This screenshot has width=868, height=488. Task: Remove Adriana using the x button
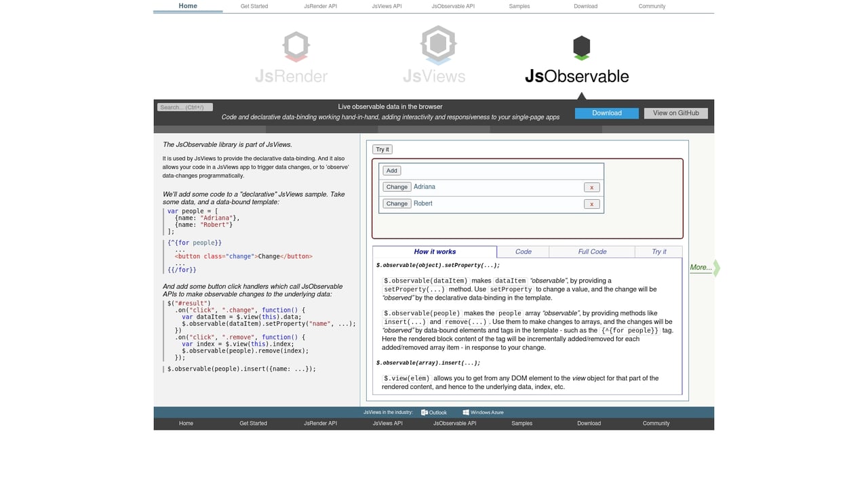[x=591, y=187]
